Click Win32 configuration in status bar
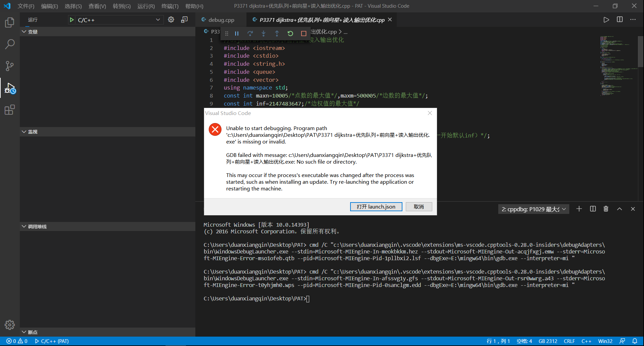 tap(605, 341)
